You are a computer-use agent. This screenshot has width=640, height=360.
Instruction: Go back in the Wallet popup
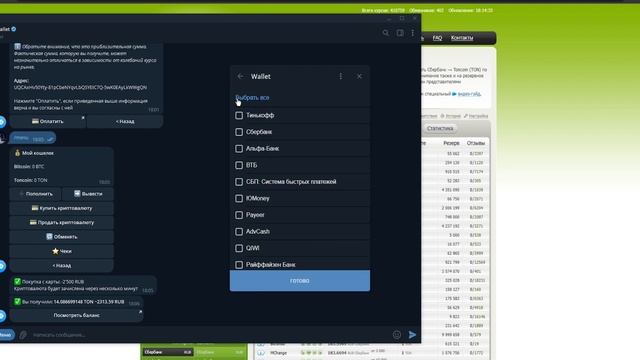pyautogui.click(x=240, y=76)
